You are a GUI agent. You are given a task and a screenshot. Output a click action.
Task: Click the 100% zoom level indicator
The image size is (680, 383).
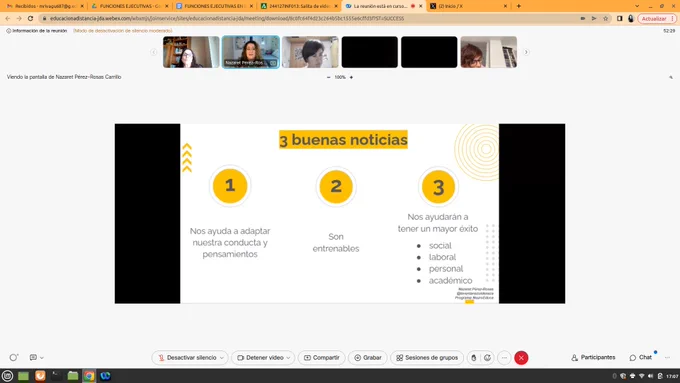340,77
